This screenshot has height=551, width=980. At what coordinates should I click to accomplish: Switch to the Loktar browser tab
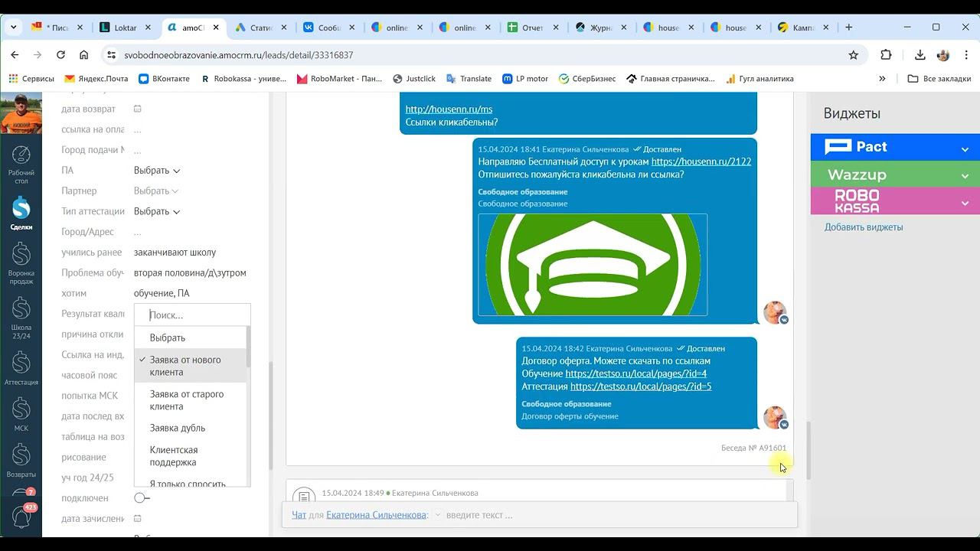tap(126, 28)
